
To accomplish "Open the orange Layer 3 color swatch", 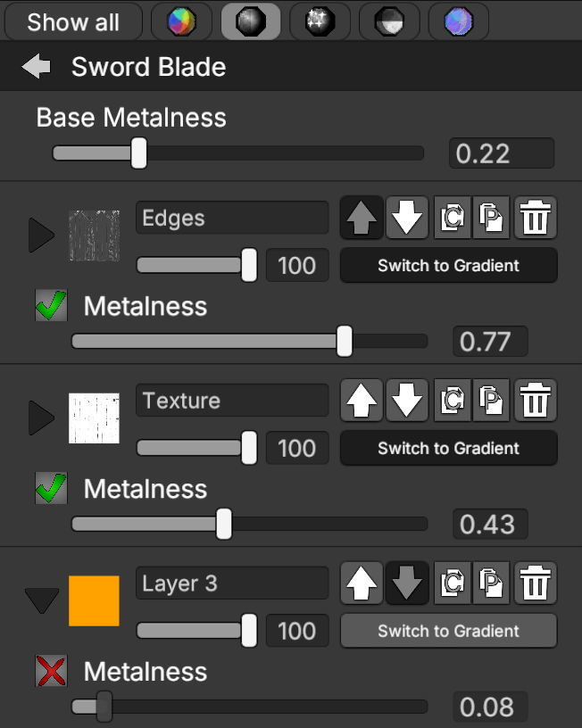I will click(x=94, y=600).
